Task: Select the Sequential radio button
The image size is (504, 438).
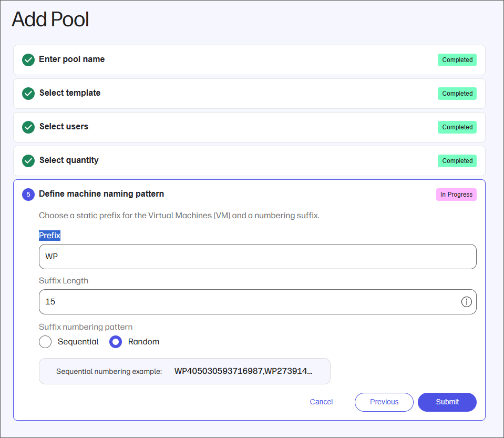Action: (45, 342)
